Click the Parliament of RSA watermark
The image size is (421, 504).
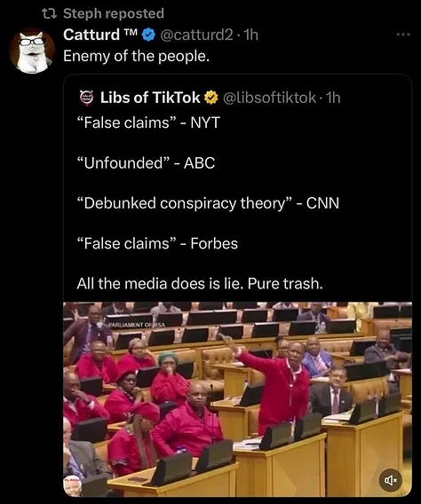[135, 325]
